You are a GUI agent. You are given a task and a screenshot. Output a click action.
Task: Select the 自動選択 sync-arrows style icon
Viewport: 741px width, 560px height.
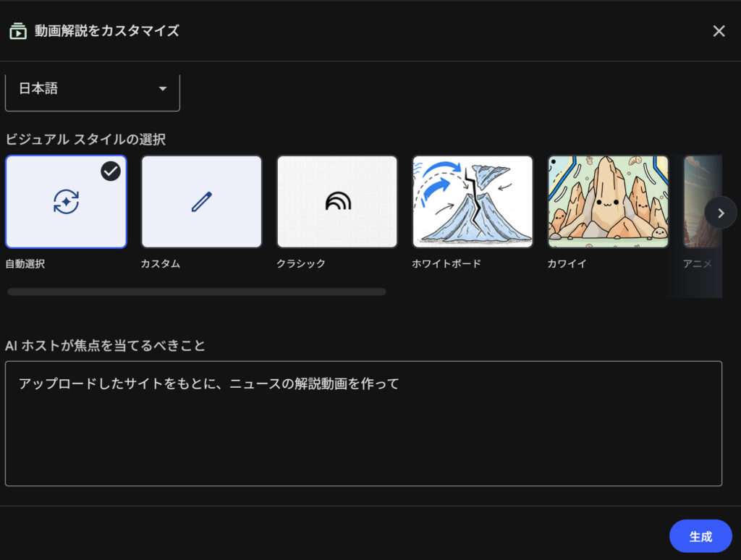(66, 201)
